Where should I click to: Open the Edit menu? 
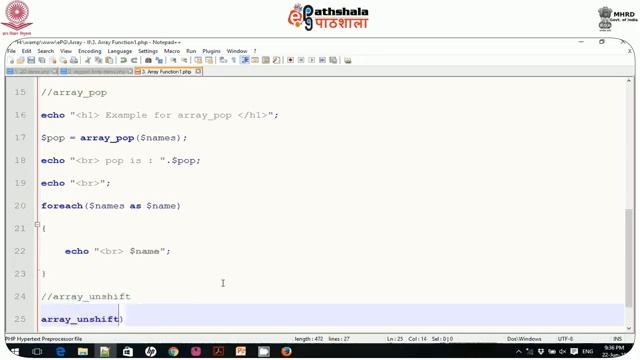[x=27, y=51]
